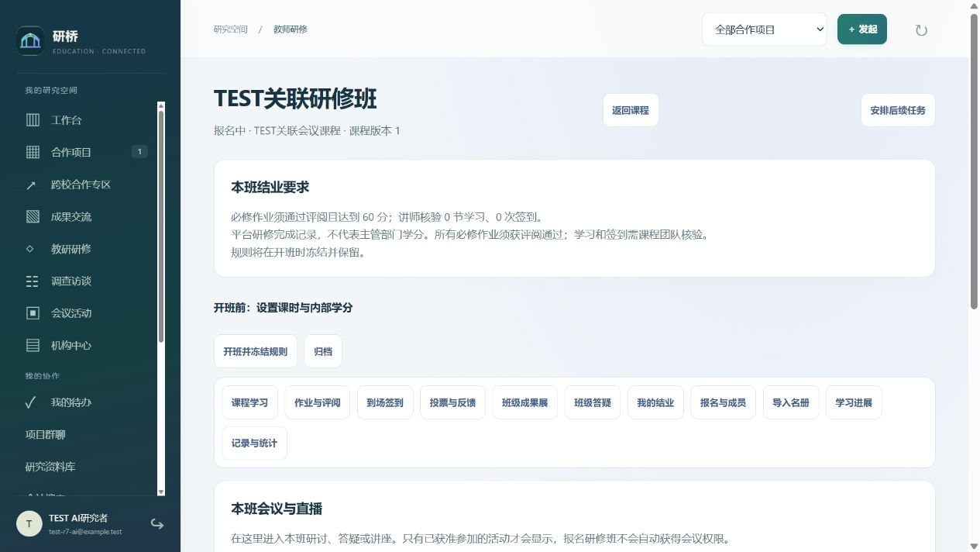Click the TEST关联研修班 title
The height and width of the screenshot is (552, 980).
(x=295, y=99)
